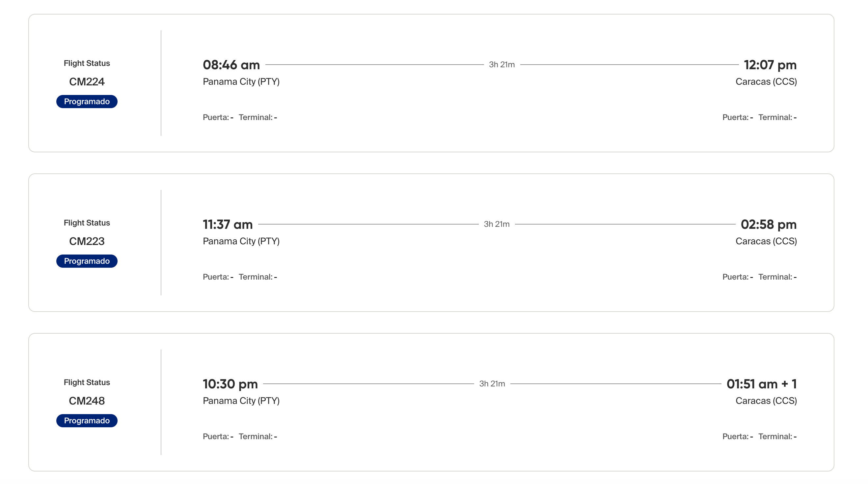Open flight number CM224

pos(87,82)
